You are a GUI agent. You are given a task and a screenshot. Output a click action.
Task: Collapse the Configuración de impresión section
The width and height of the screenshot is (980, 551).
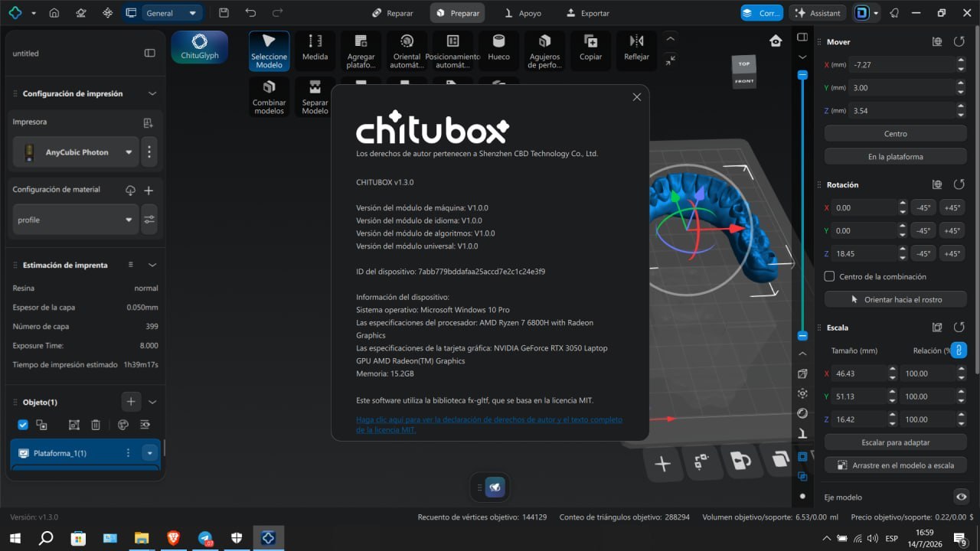pos(152,93)
